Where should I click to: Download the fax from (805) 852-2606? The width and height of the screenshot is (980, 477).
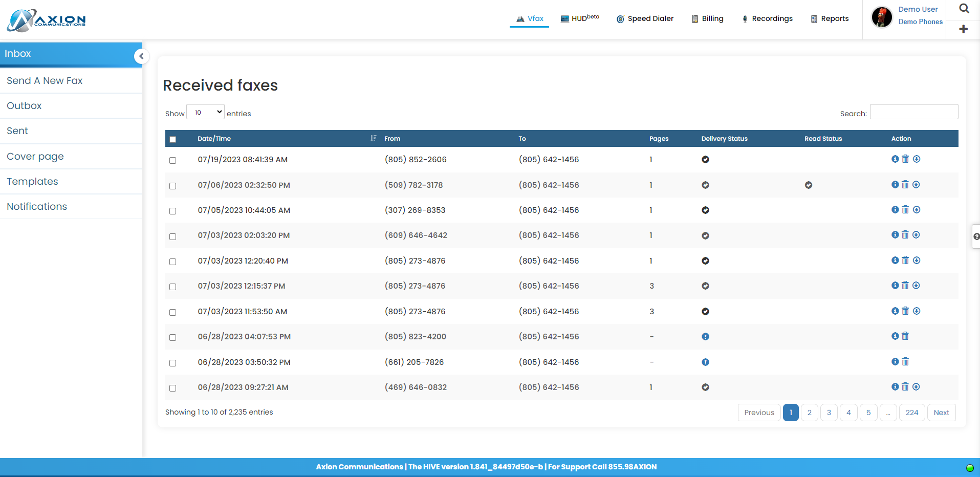[x=917, y=159]
